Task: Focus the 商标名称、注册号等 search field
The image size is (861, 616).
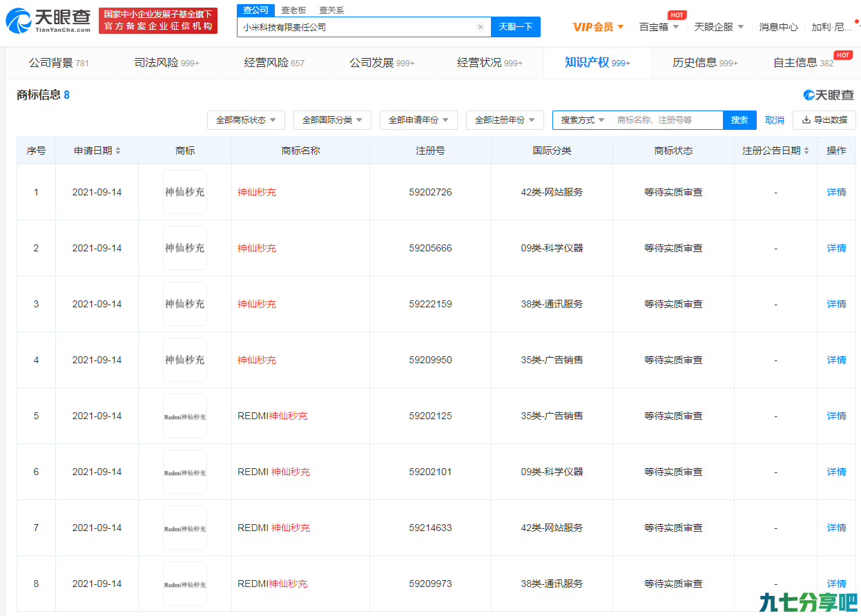Action: click(667, 119)
